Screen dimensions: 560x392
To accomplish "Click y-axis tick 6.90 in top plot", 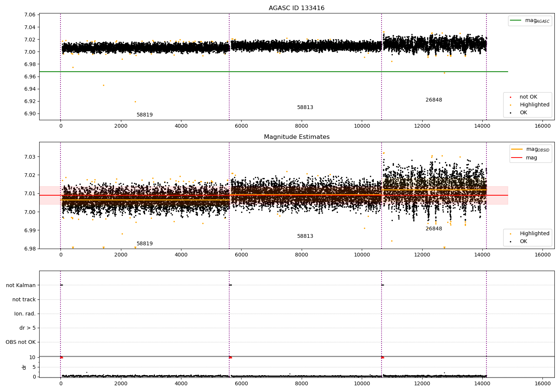I will point(30,114).
